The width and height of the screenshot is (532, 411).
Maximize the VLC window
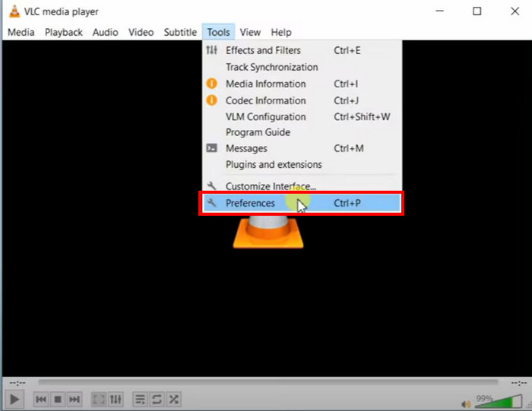[x=477, y=11]
